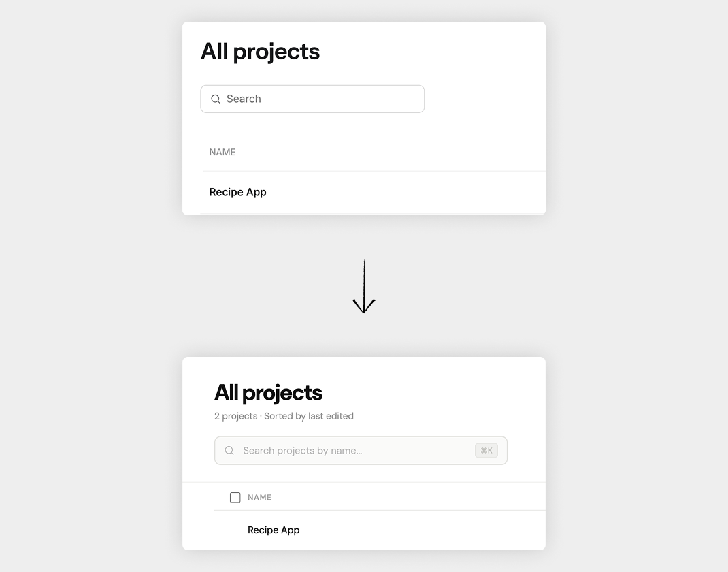Click the "All projects" heading in the upper card

click(x=260, y=52)
